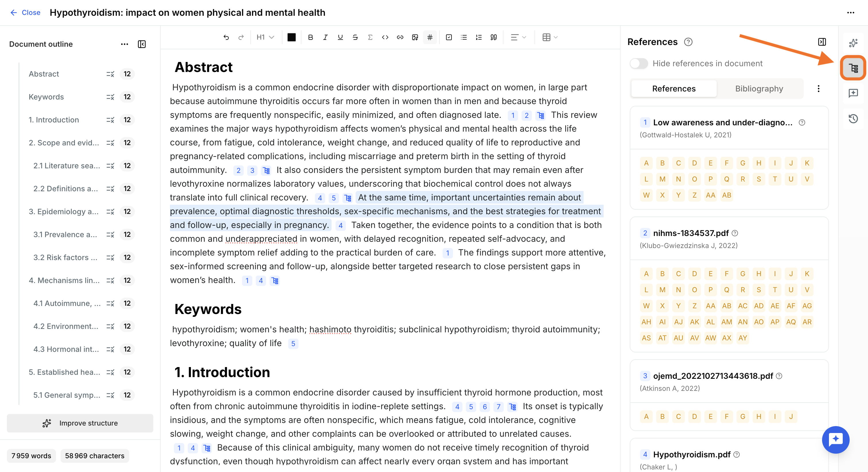Image resolution: width=868 pixels, height=472 pixels.
Task: Click the 12 badge beside Keywords outline item
Action: pos(127,97)
